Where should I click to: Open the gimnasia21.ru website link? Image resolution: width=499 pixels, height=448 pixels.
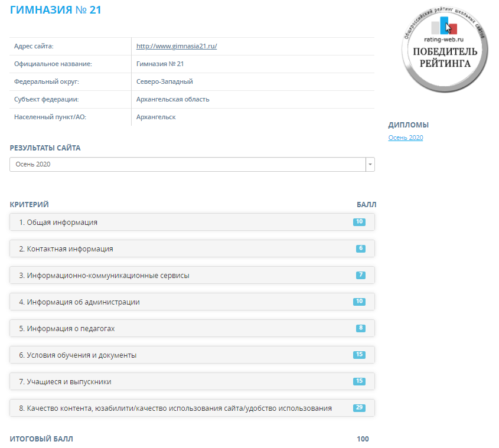pos(177,46)
